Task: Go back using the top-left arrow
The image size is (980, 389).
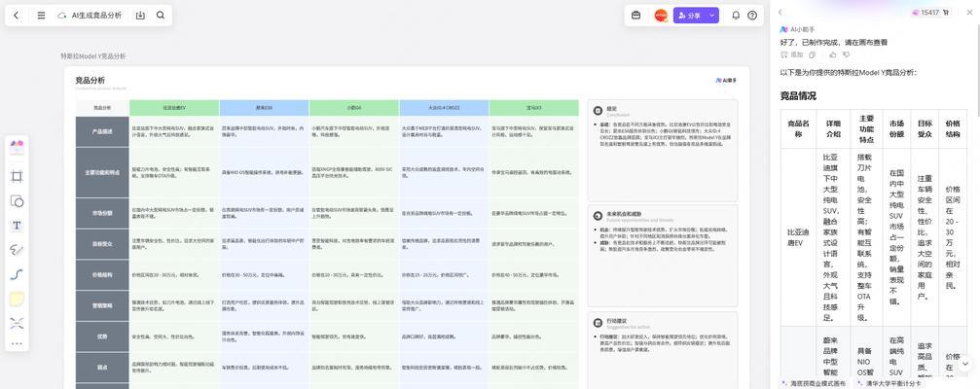Action: pyautogui.click(x=17, y=16)
